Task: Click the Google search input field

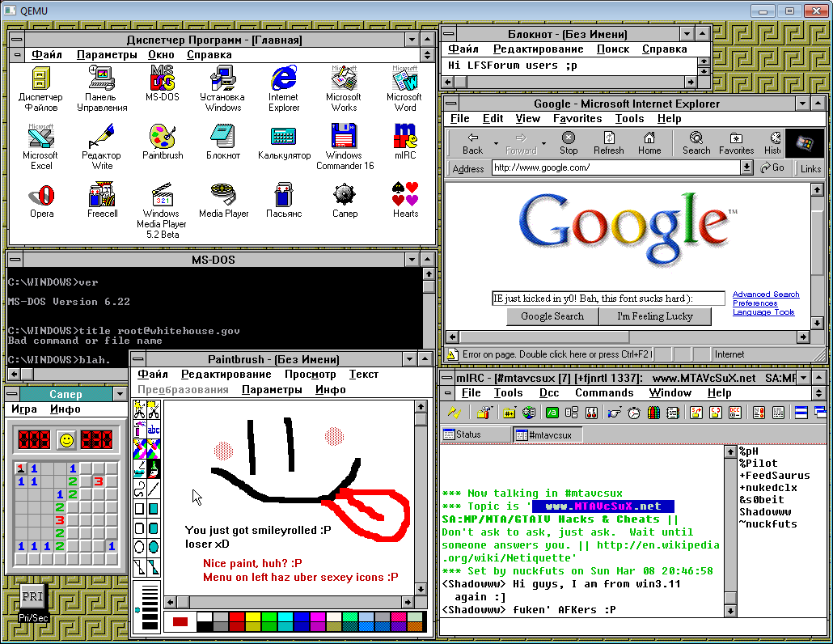Action: 608,299
